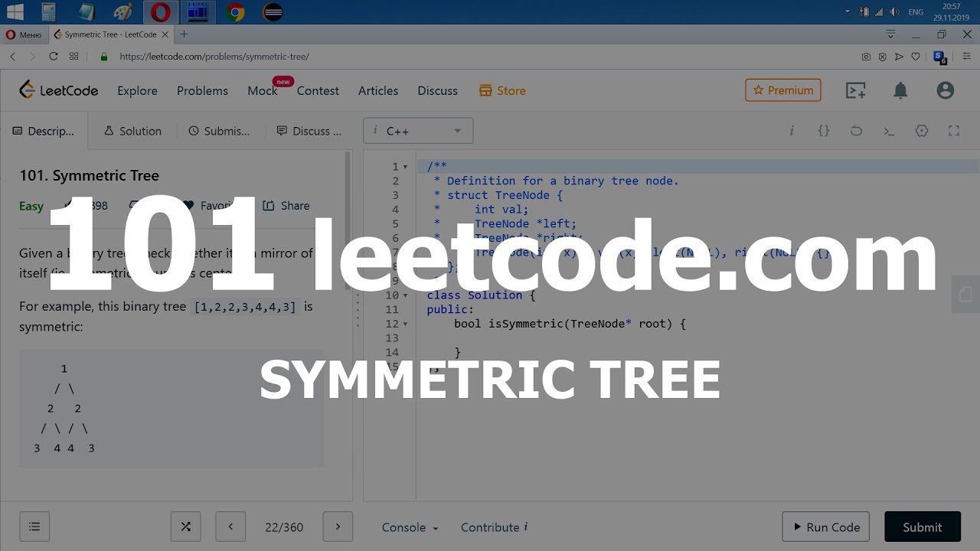
Task: Open the Paint app in taskbar
Action: [x=122, y=12]
